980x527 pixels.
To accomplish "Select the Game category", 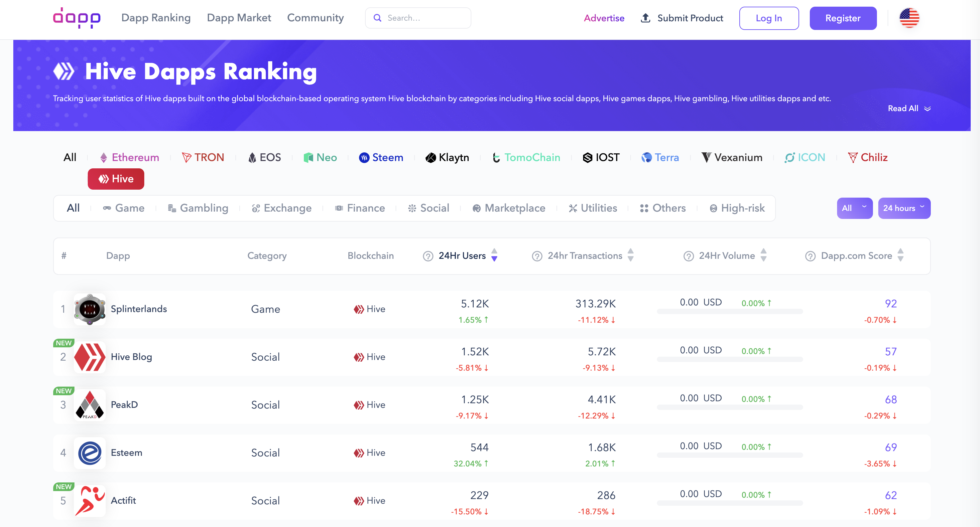I will pos(124,208).
